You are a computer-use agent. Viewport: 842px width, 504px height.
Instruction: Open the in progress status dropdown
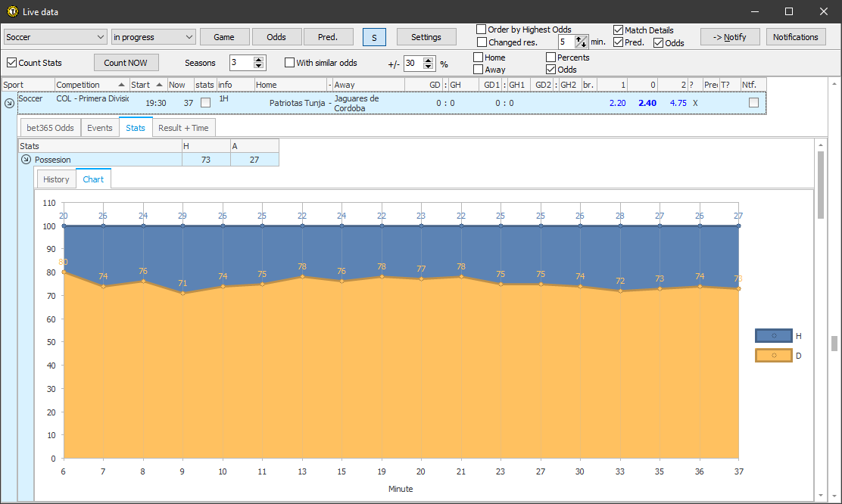pyautogui.click(x=153, y=37)
